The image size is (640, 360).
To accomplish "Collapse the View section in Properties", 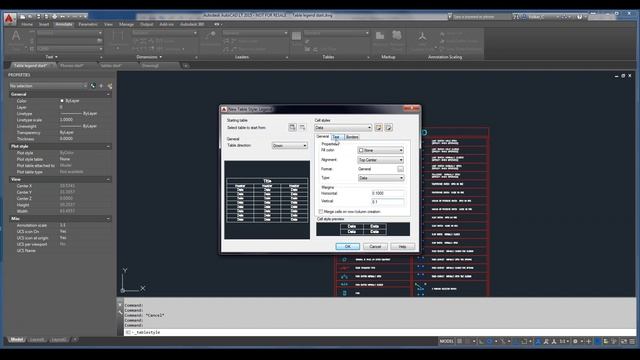I will coord(108,180).
